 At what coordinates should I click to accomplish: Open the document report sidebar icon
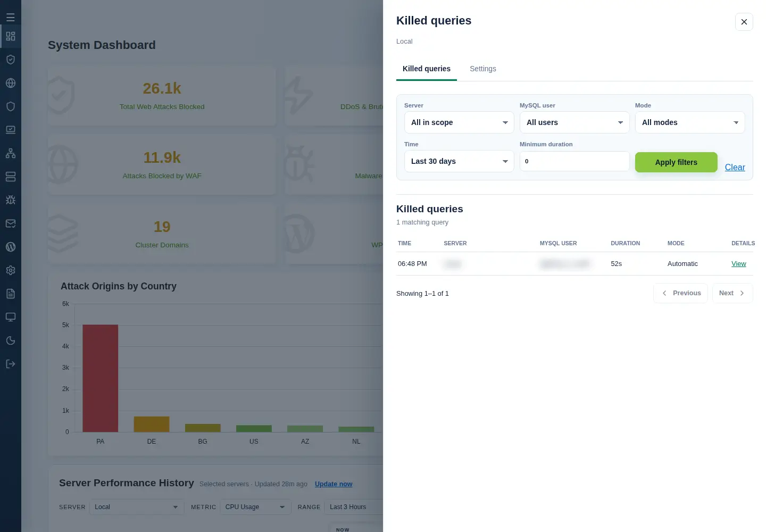click(x=10, y=294)
